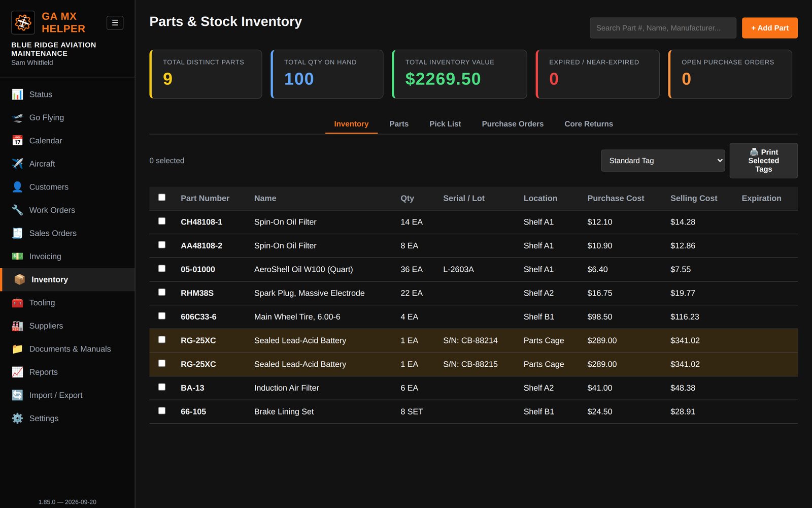Click the Expiration column header
Image resolution: width=812 pixels, height=508 pixels.
761,198
